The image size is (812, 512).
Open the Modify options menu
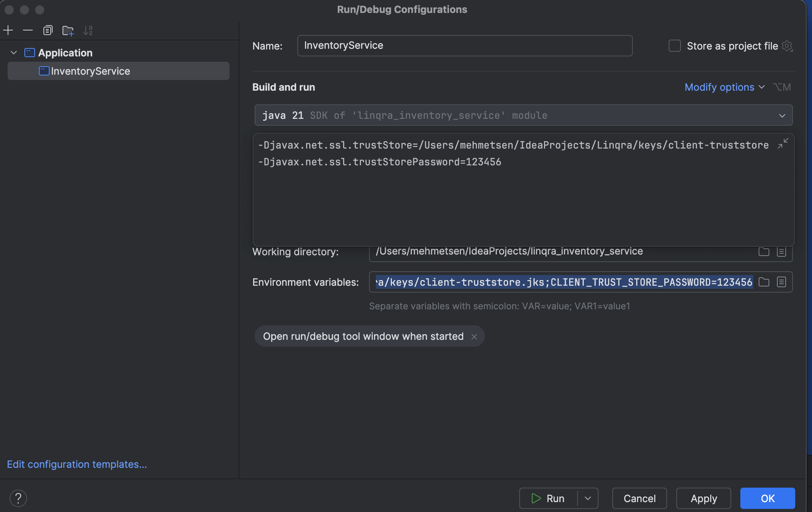click(724, 87)
